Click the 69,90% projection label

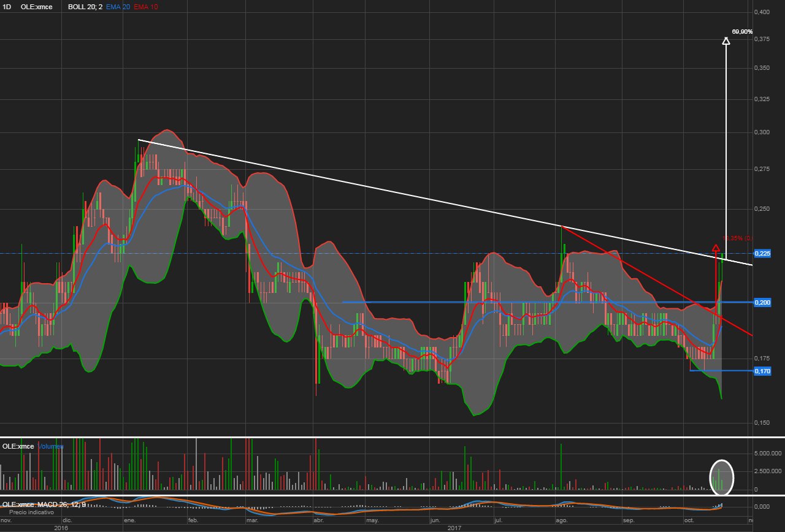[x=742, y=31]
